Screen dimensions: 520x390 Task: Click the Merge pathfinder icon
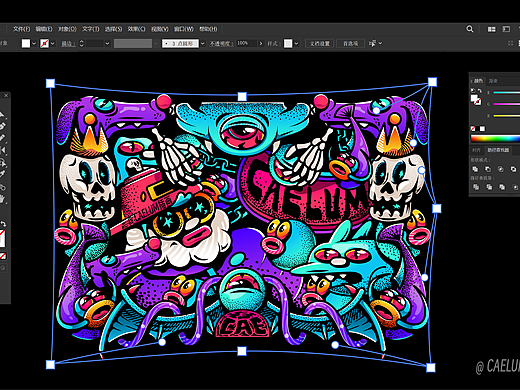pos(502,187)
